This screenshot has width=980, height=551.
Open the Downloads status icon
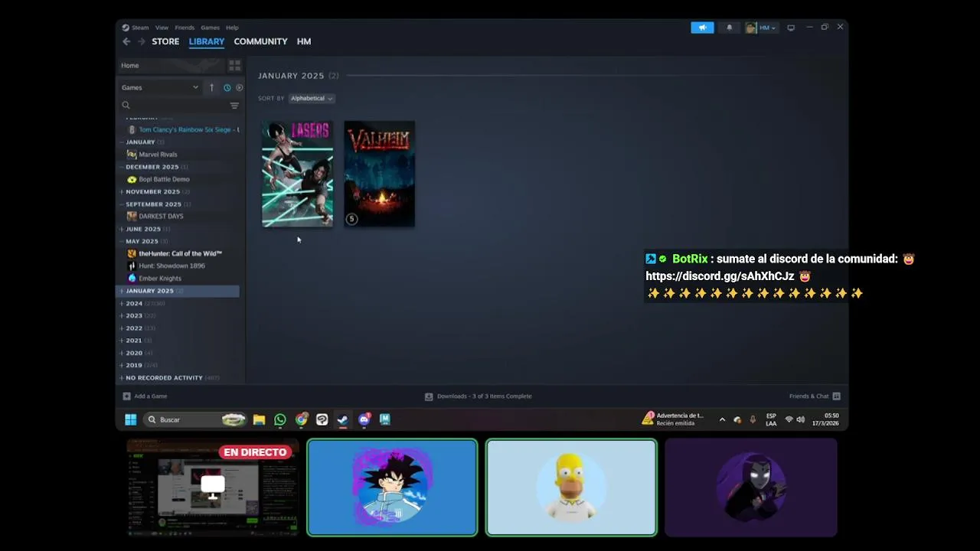click(x=429, y=396)
